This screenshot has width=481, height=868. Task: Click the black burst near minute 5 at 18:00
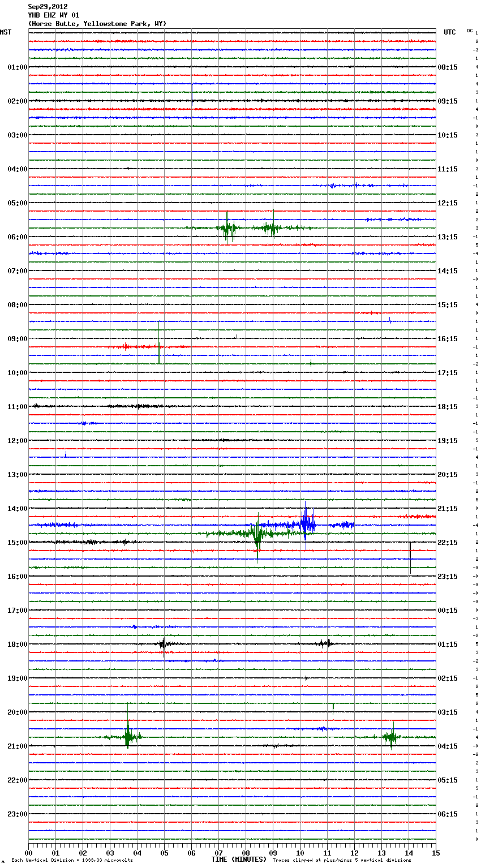point(164,644)
